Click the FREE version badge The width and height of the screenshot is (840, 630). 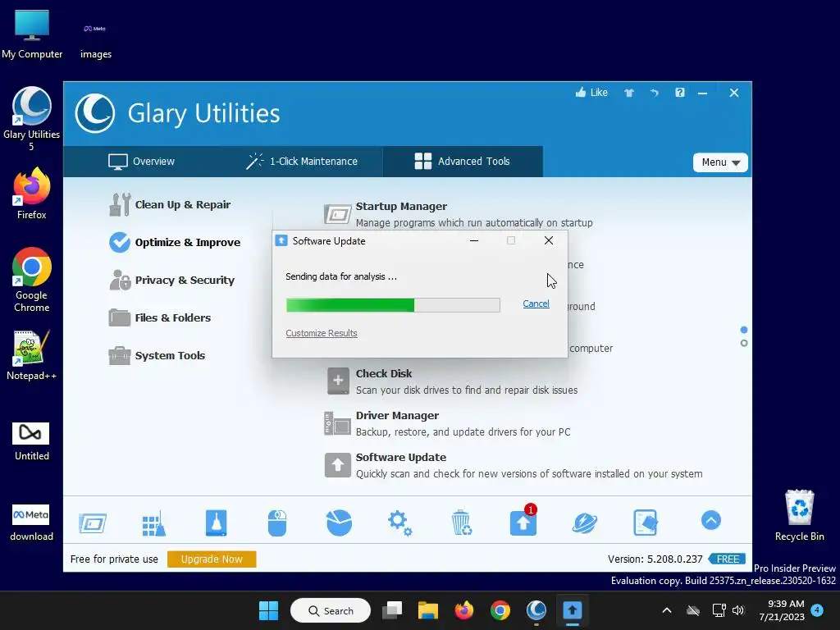(x=727, y=559)
